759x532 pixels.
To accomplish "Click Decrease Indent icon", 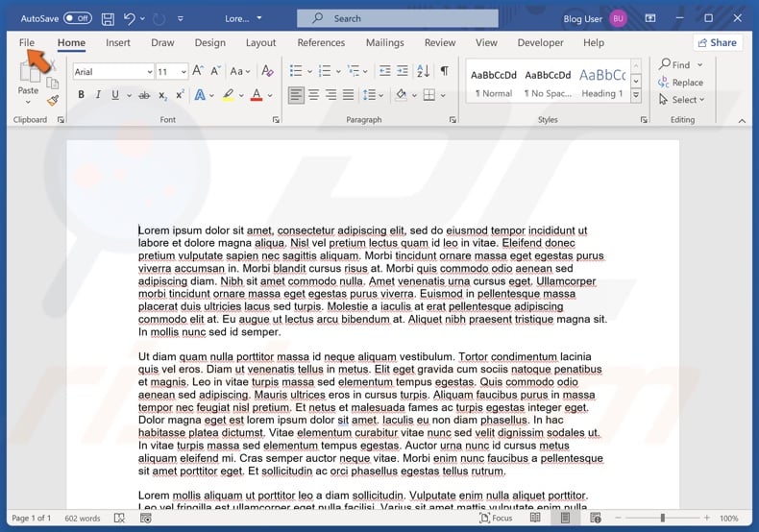I will 385,71.
